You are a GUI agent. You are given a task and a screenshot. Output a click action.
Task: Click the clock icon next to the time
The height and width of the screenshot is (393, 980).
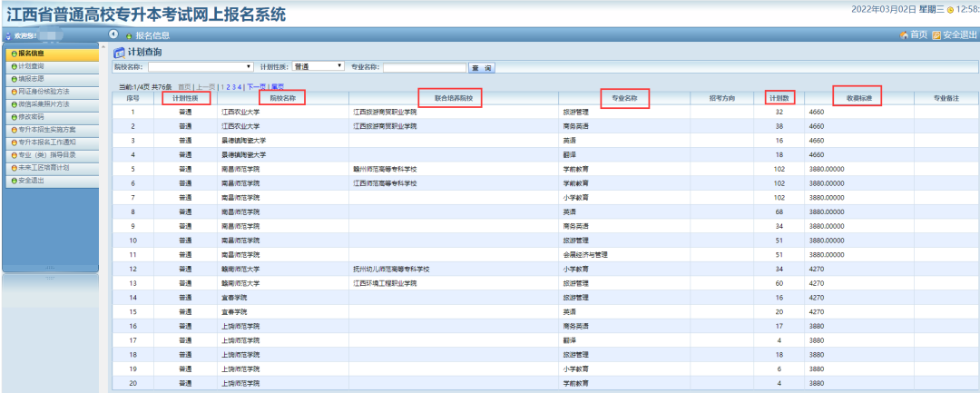click(950, 10)
